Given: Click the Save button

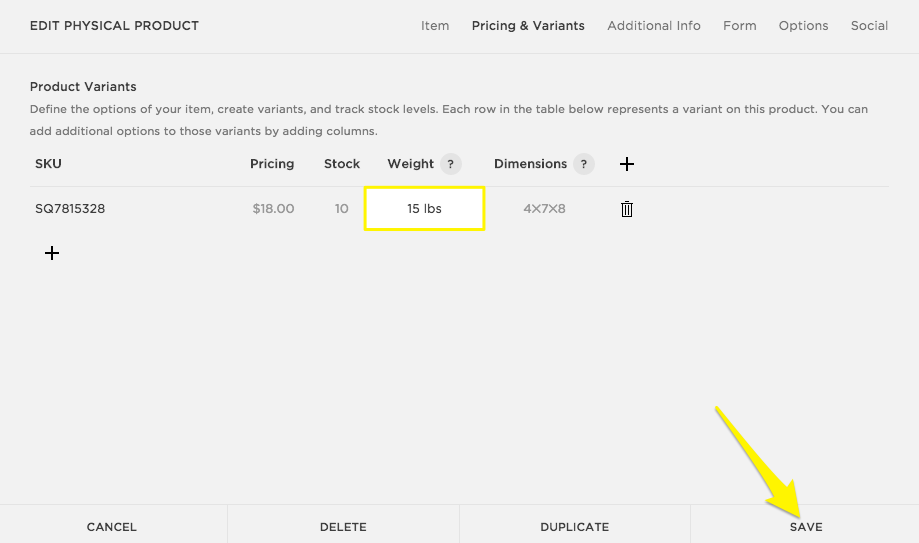Looking at the screenshot, I should coord(805,526).
